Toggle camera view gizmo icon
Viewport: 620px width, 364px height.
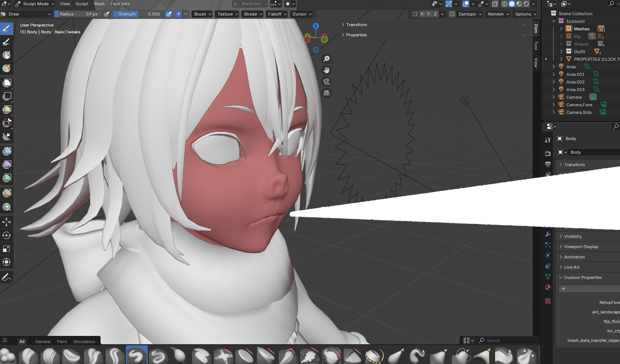click(327, 82)
